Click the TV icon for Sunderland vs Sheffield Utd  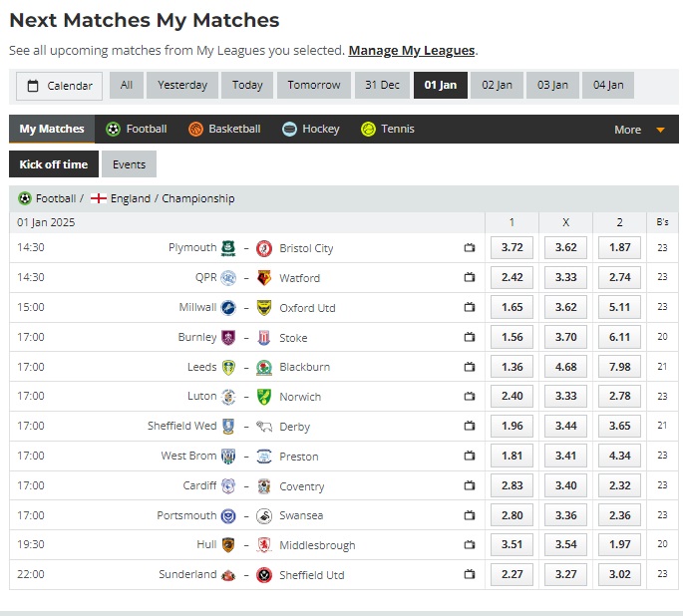[x=470, y=575]
